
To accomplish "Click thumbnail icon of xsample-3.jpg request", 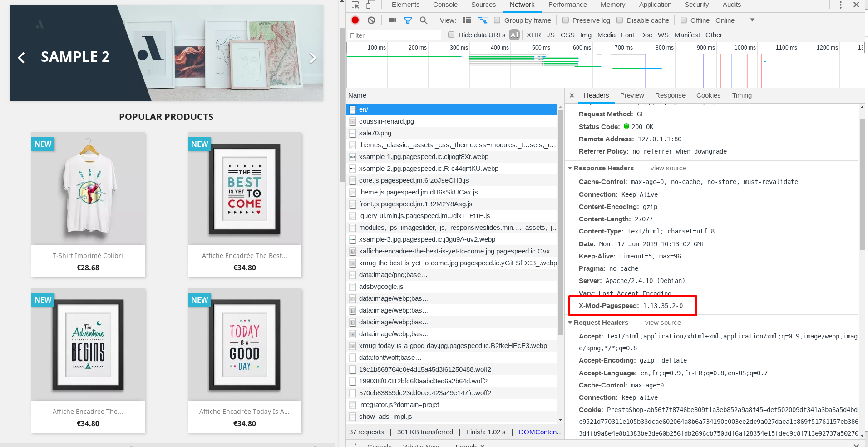I will pyautogui.click(x=353, y=239).
